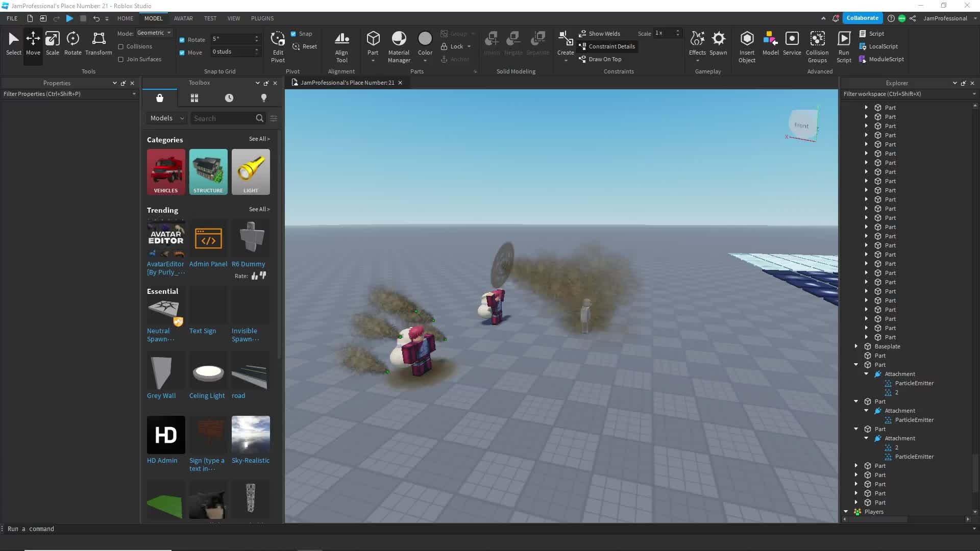The height and width of the screenshot is (551, 980).
Task: Open the Models category dropdown
Action: [x=167, y=118]
